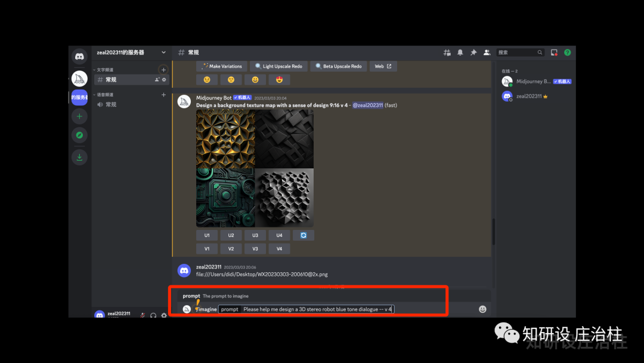Image resolution: width=644 pixels, height=363 pixels.
Task: Click Make Variations button
Action: pos(222,66)
